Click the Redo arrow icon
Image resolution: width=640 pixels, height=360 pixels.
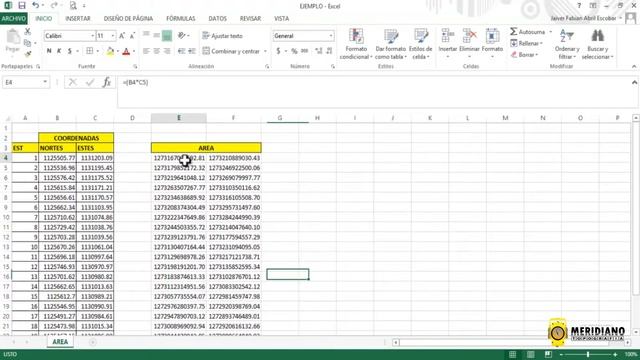[x=54, y=6]
